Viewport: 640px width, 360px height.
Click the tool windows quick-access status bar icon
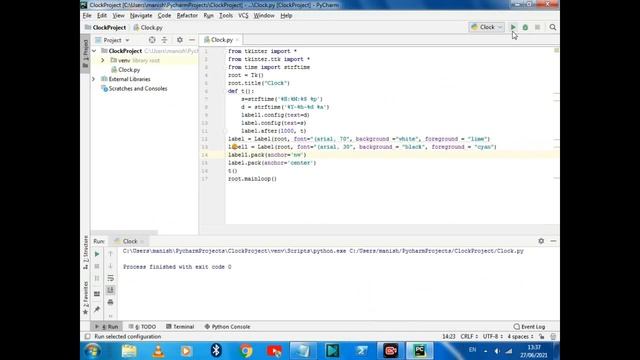[87, 336]
